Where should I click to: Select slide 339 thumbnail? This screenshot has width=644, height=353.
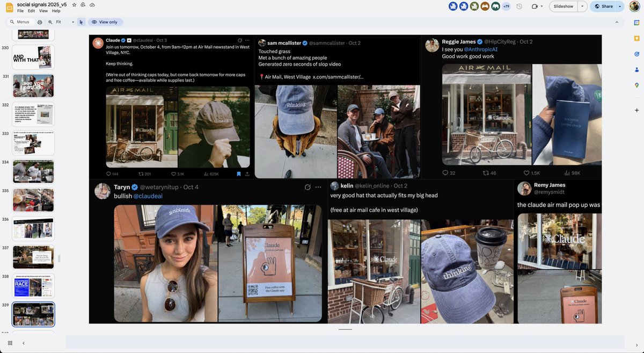tap(33, 314)
